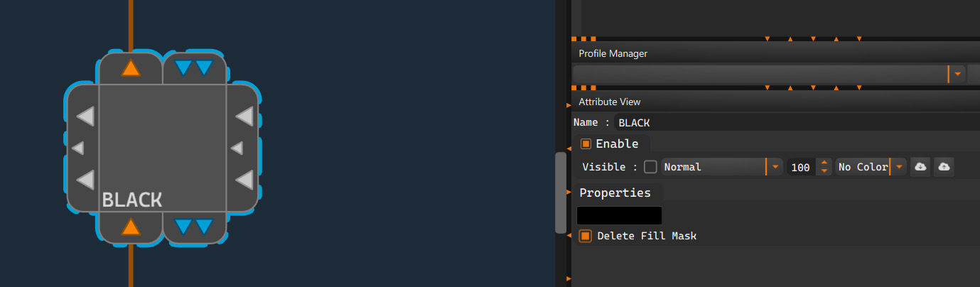Click the Name field containing BLACK
The image size is (980, 287).
796,122
